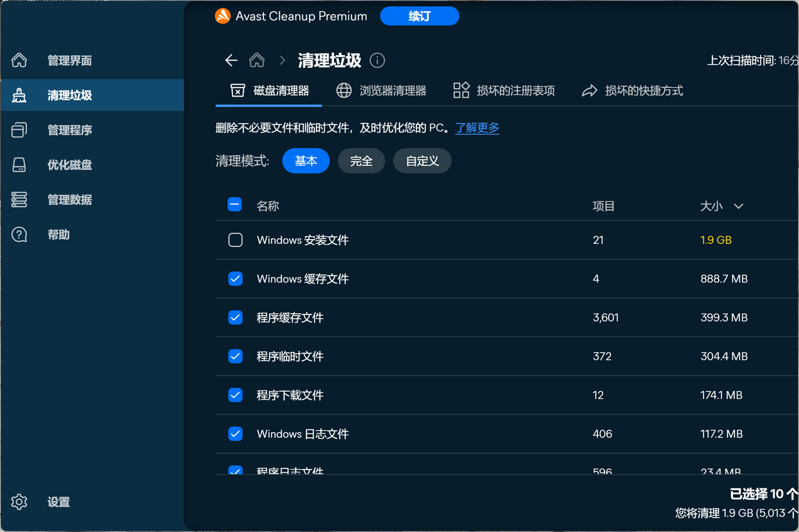799x532 pixels.
Task: Uncheck the 程序缓存文件 checkbox
Action: click(235, 317)
